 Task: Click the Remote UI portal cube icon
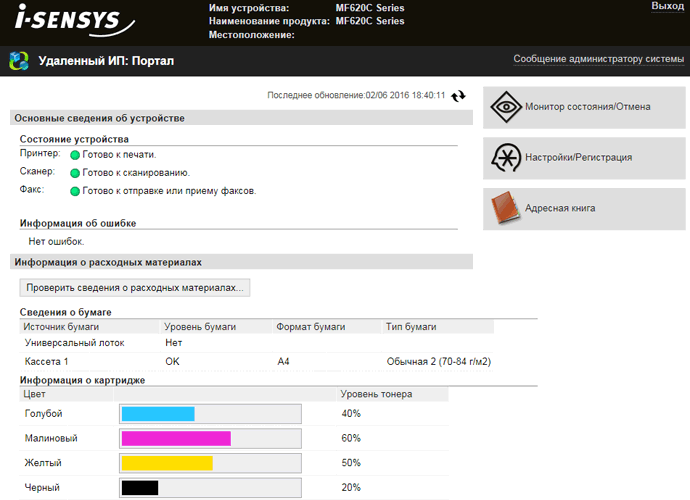[x=19, y=61]
